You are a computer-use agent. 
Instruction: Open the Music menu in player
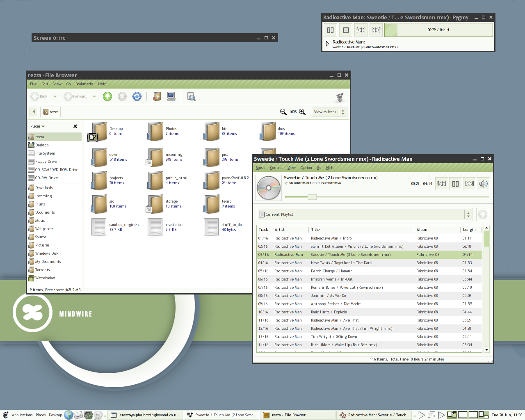[x=260, y=168]
